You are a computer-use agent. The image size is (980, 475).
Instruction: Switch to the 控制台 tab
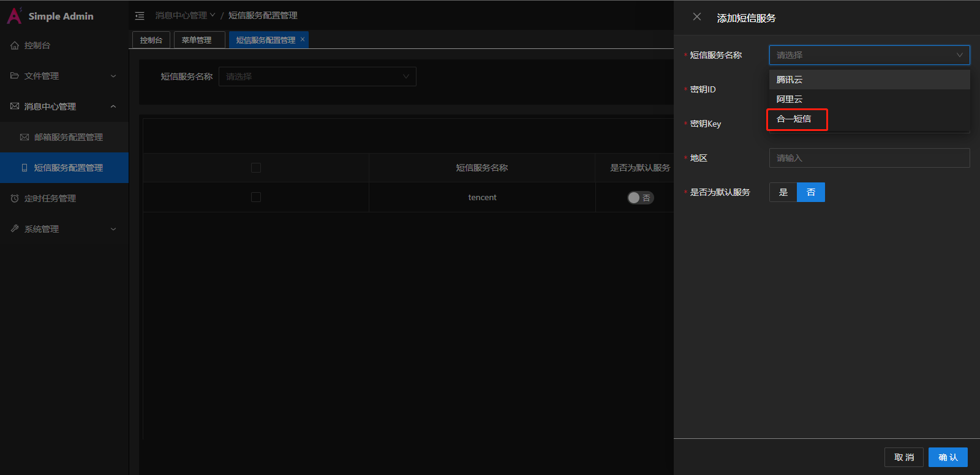click(151, 40)
